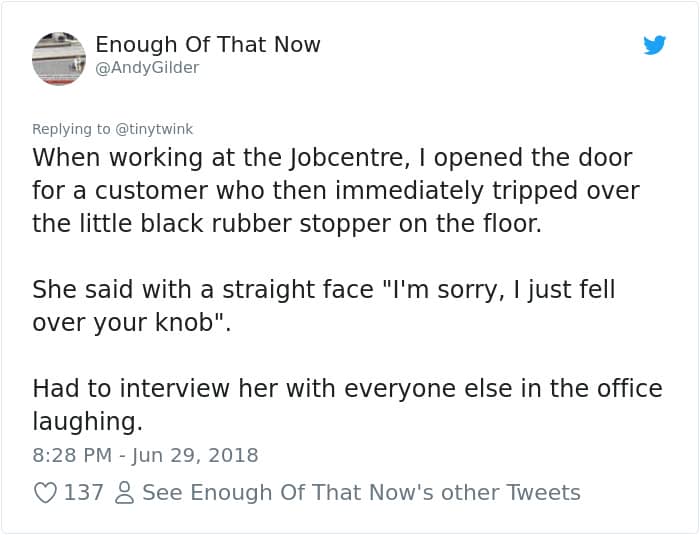Click the person icon beside other Tweets
This screenshot has height=535, width=700.
click(124, 493)
